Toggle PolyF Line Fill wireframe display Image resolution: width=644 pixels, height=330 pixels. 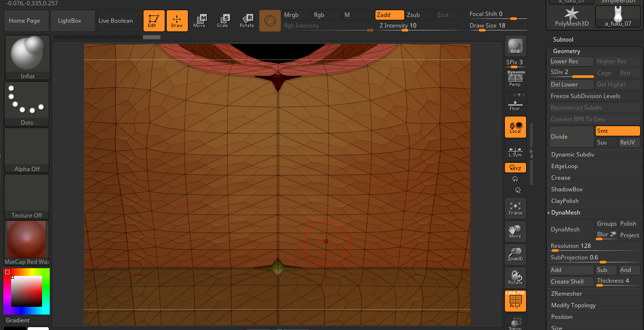[x=515, y=301]
